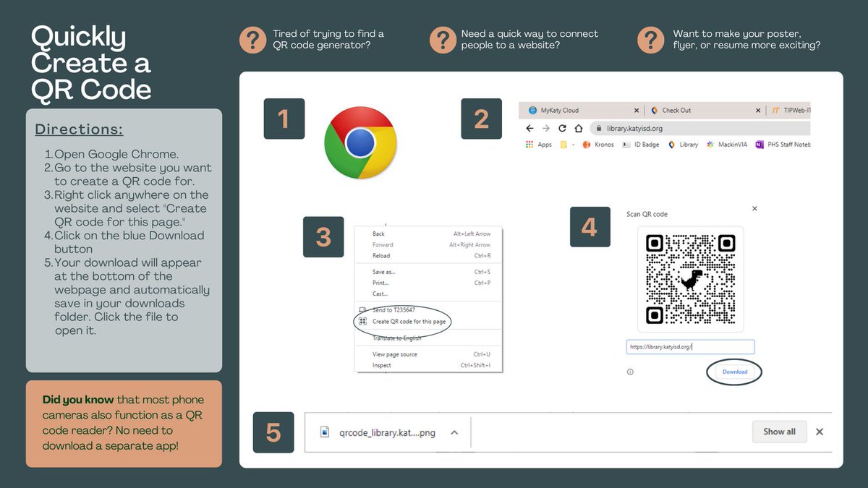Viewport: 868px width, 488px height.
Task: Select Save as... in the context menu
Action: [x=428, y=272]
